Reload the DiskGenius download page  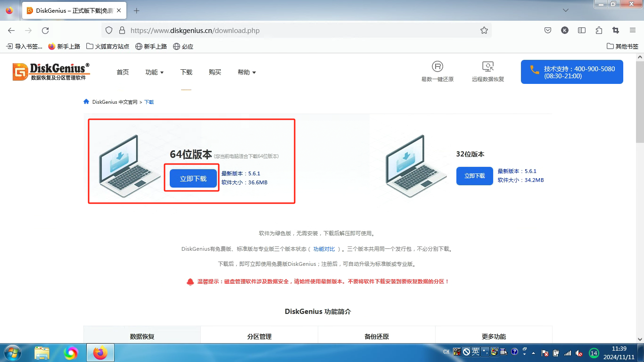click(x=45, y=30)
